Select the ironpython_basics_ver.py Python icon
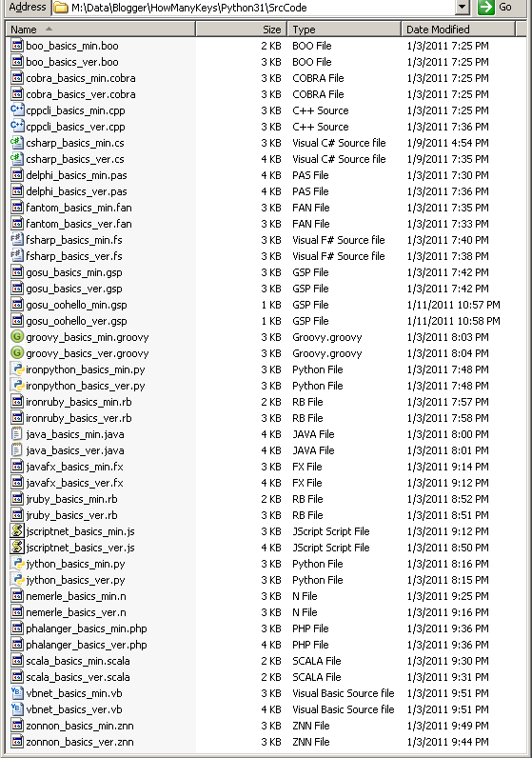This screenshot has width=532, height=758. click(17, 386)
